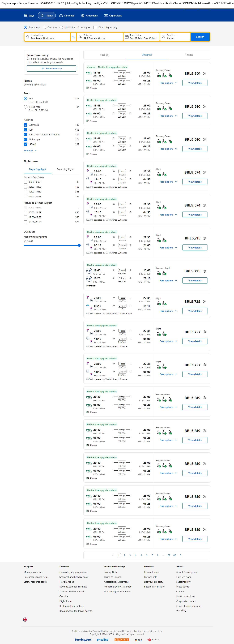Click the swap origin and destination arrows icon
Viewport: 234px width, 644px height.
(x=74, y=37)
